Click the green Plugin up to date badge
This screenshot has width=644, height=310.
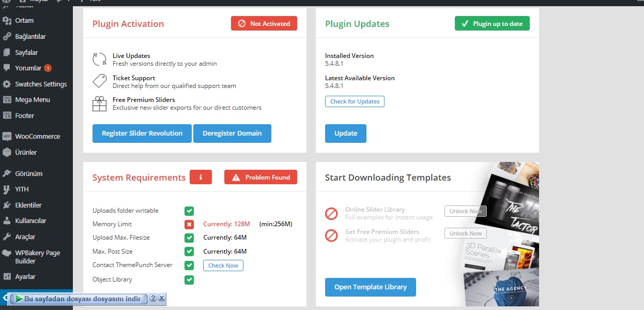point(492,23)
